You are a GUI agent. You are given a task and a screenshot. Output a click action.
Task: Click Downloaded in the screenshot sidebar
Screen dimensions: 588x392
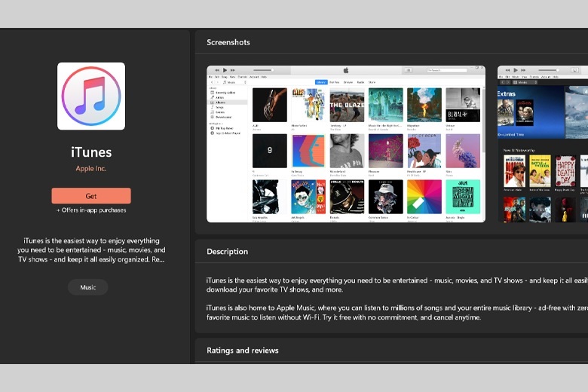click(223, 117)
